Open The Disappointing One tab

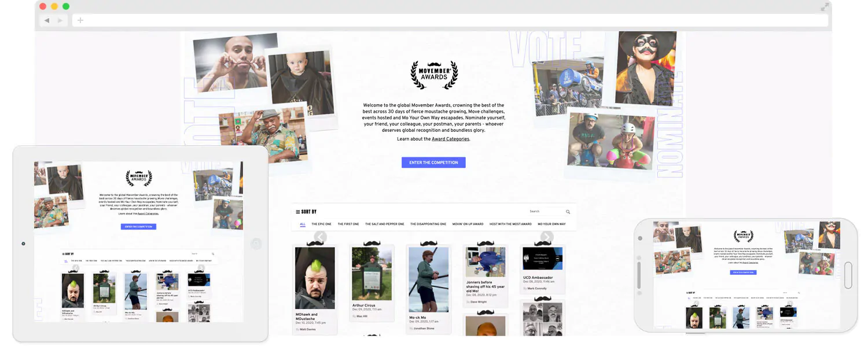click(428, 224)
